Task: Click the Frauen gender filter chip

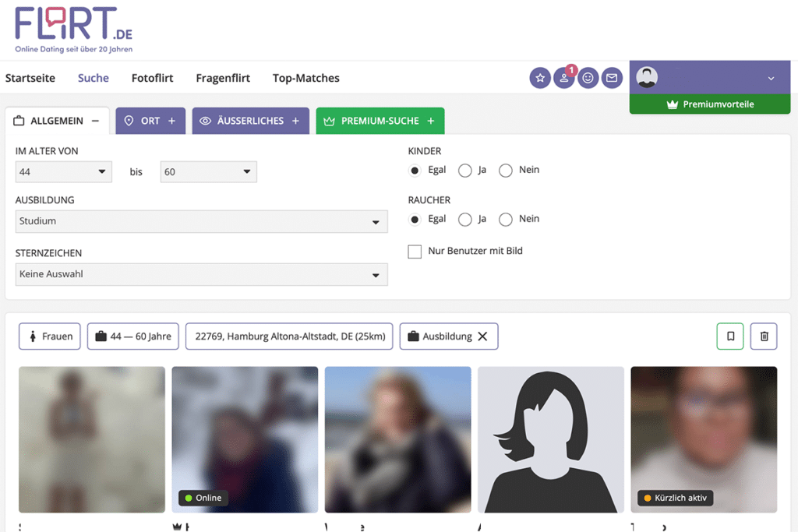Action: (50, 336)
